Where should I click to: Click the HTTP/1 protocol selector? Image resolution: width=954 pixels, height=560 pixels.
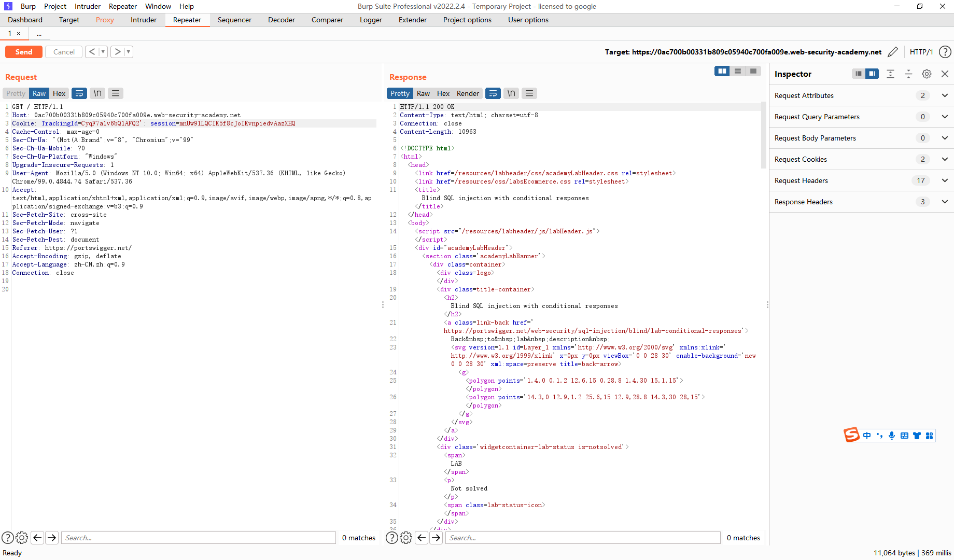(921, 52)
